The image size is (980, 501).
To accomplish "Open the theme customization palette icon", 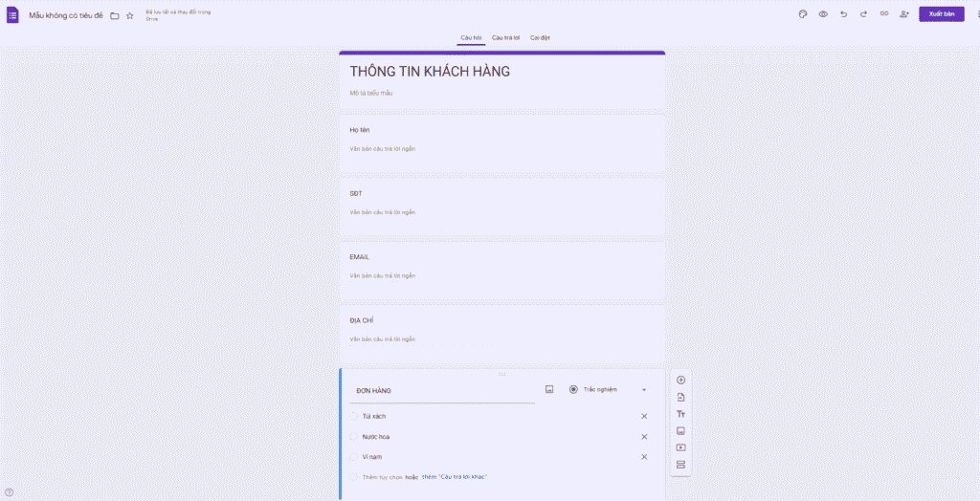I will pyautogui.click(x=803, y=14).
